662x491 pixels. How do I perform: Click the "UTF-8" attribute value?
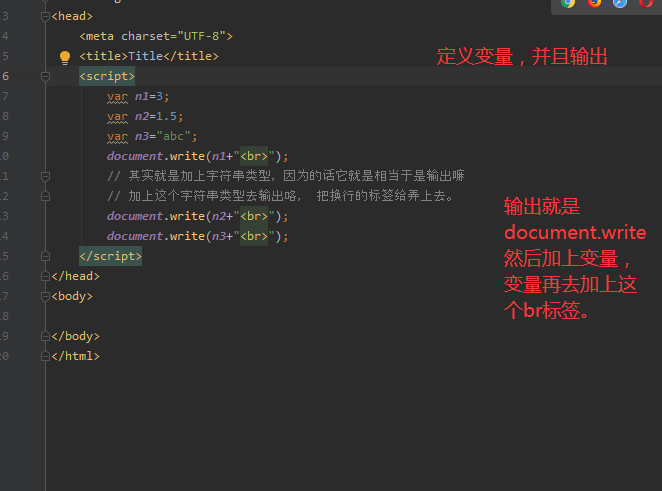pyautogui.click(x=201, y=36)
